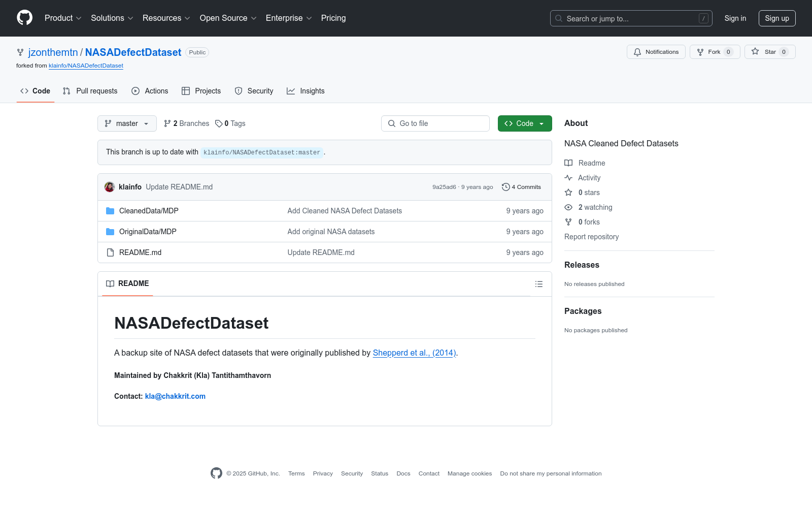Select the Code tab
The height and width of the screenshot is (508, 812).
36,91
